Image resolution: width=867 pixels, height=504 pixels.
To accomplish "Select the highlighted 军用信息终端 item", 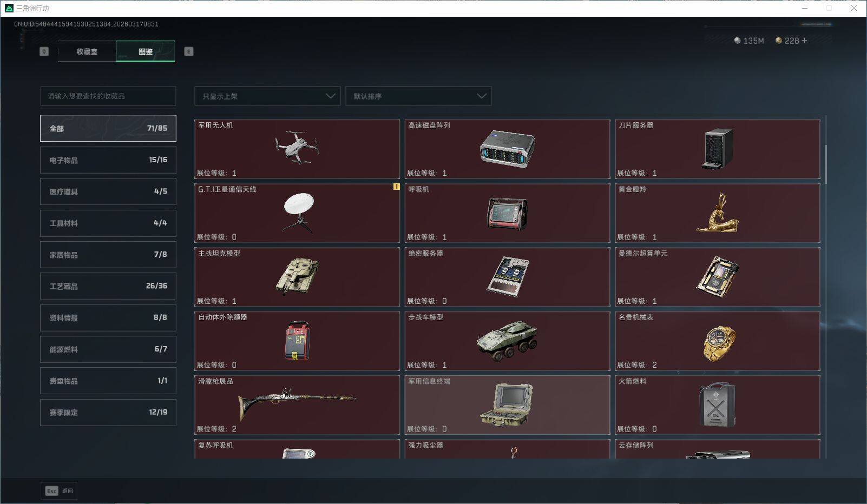I will 507,404.
